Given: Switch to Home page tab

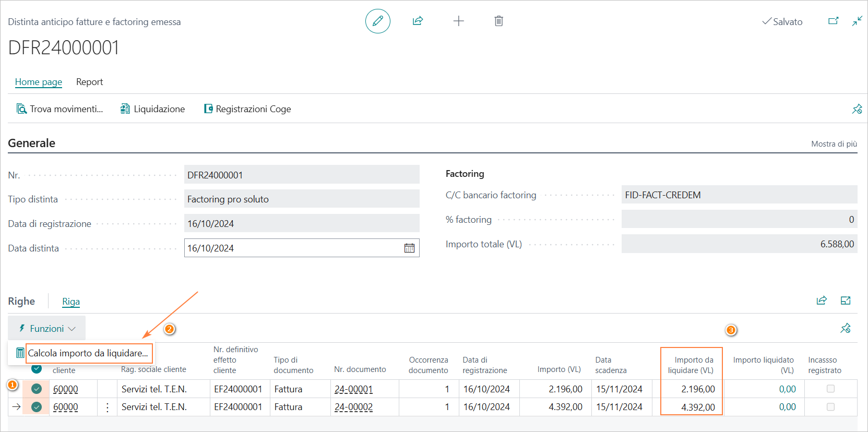Looking at the screenshot, I should (39, 82).
